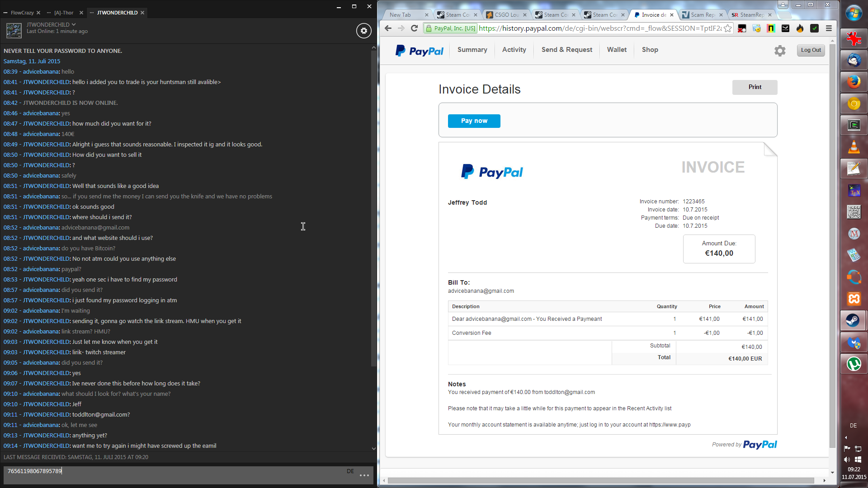Screen dimensions: 868x488
Task: Show hidden system tray icons arrow
Action: [846, 437]
